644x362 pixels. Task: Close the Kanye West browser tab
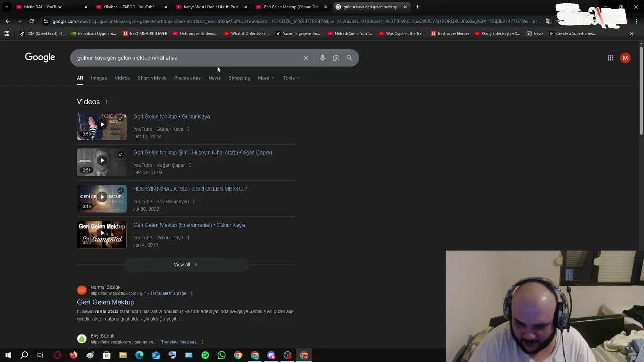tap(246, 7)
